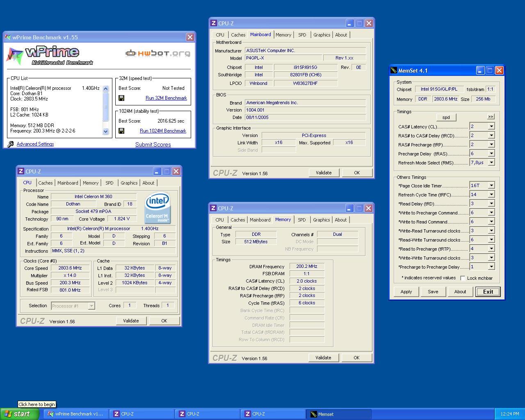Viewport: 525px width, 420px height.
Task: Click up arrow of wPrime CPU List scrollbar
Action: pyautogui.click(x=105, y=88)
